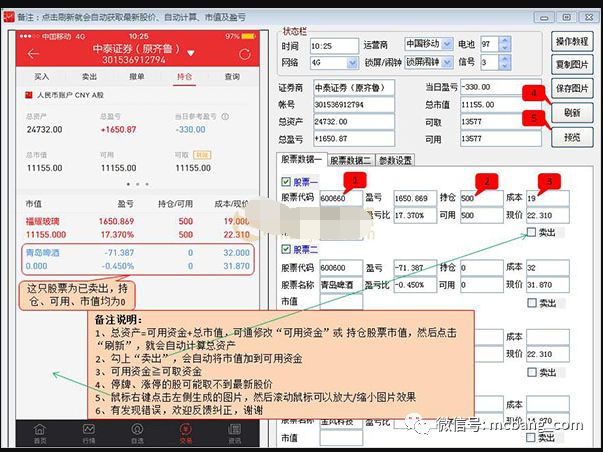Switch to the 股票数据二 tab
This screenshot has width=603, height=452.
(351, 160)
